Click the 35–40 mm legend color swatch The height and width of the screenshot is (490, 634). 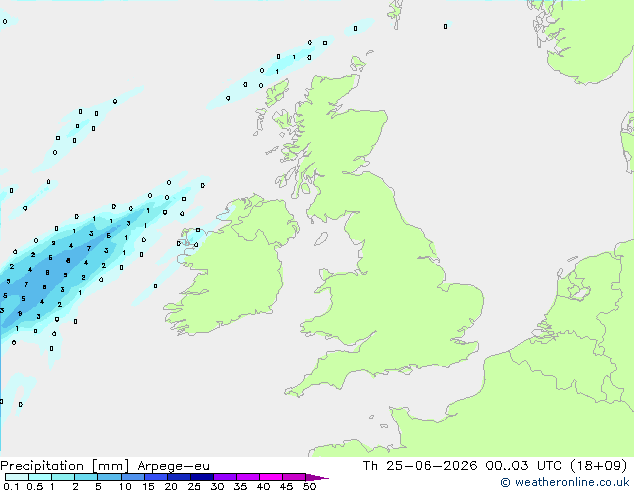[x=248, y=477]
